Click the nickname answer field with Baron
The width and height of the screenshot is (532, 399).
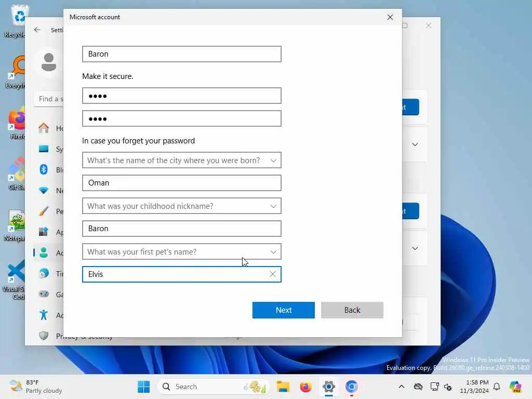click(181, 229)
